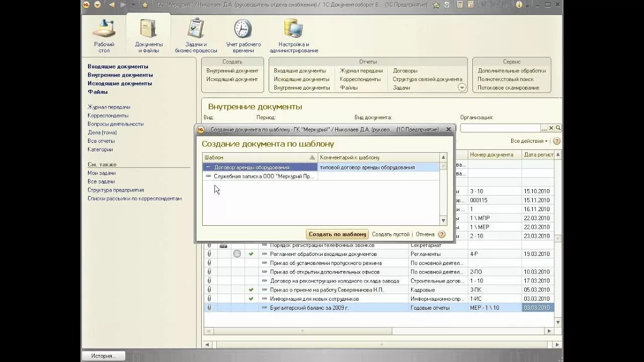Click Создать пустой button
This screenshot has height=362, width=644.
390,234
